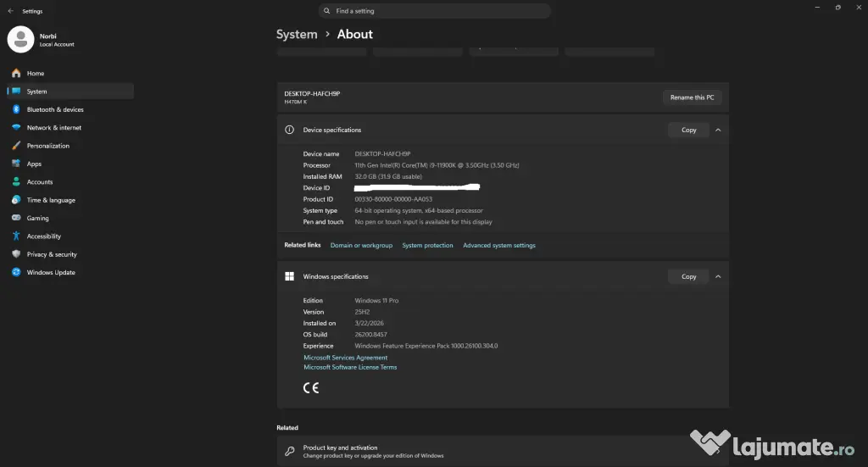Click the Network wifi icon

pos(16,128)
